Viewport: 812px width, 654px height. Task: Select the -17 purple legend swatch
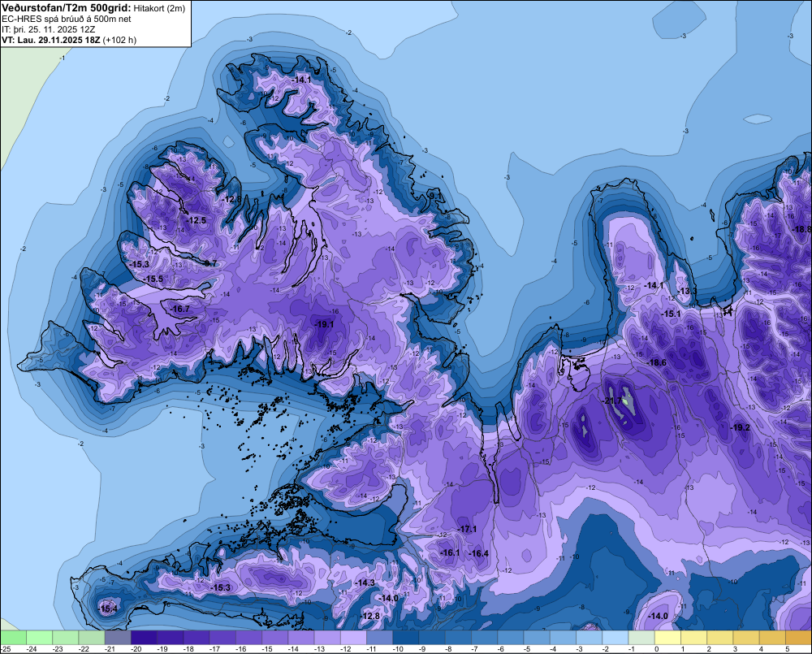pyautogui.click(x=222, y=638)
